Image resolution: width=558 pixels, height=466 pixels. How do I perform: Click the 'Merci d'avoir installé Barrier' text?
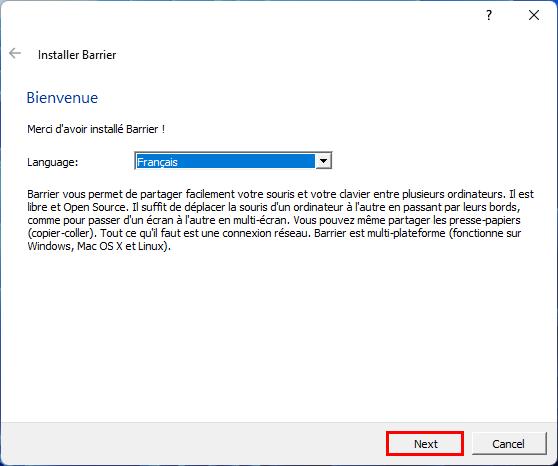point(96,129)
